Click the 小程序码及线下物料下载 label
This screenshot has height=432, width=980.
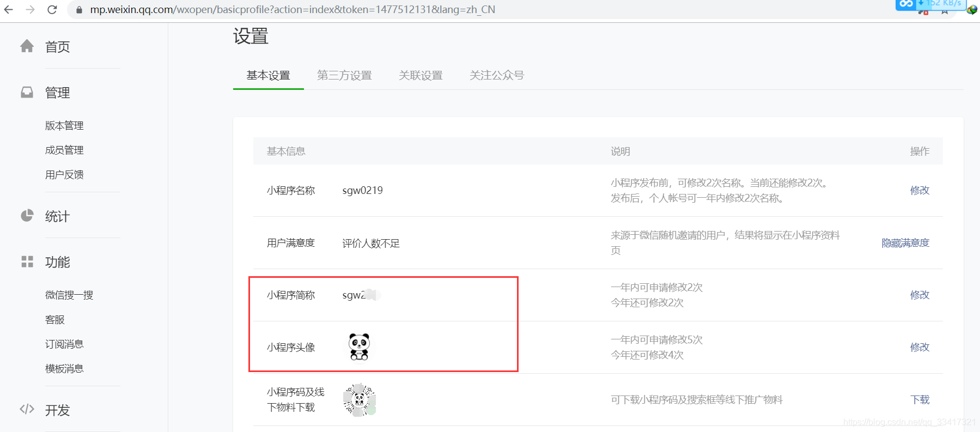[x=296, y=399]
